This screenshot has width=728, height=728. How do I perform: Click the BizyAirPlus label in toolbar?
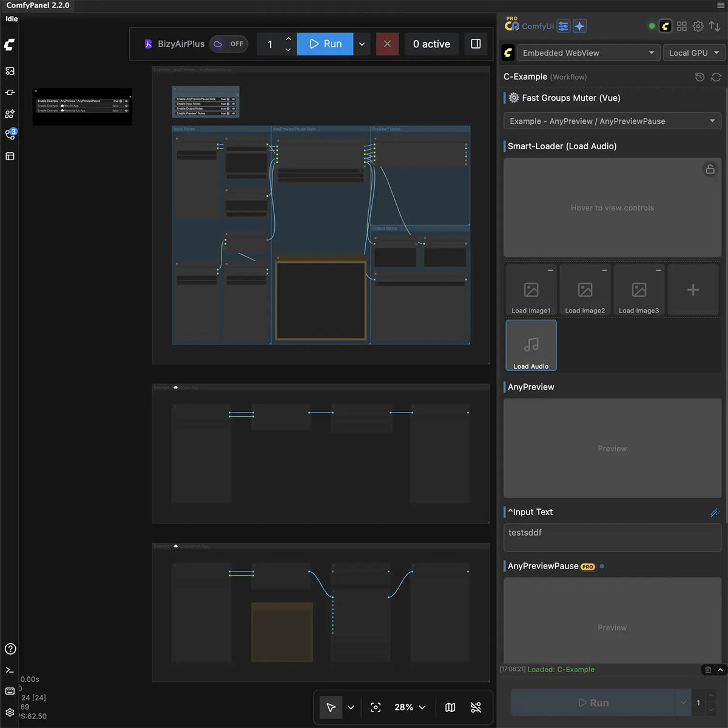[x=181, y=44]
